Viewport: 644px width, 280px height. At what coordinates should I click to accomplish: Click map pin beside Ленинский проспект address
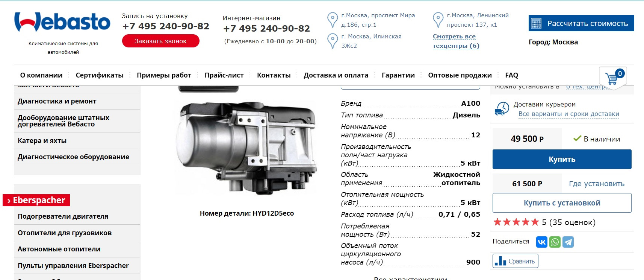pyautogui.click(x=438, y=20)
